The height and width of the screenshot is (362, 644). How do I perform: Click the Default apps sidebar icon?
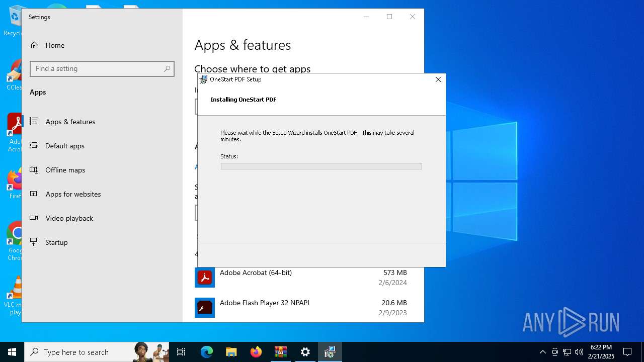(x=34, y=145)
